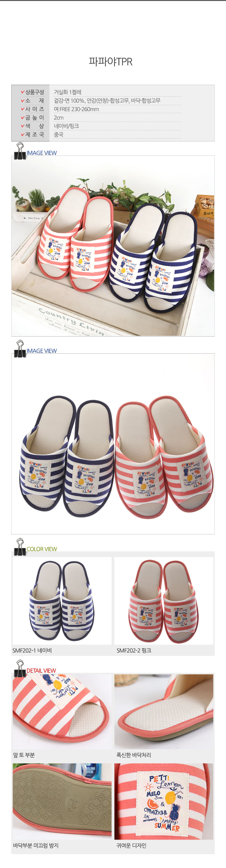Click the red checkmark next to 제조국

click(23, 134)
